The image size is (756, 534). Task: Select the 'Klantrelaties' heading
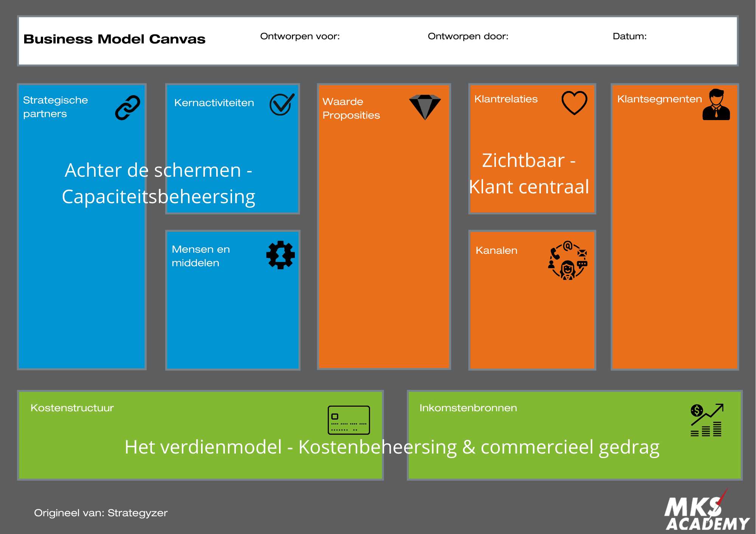[506, 99]
